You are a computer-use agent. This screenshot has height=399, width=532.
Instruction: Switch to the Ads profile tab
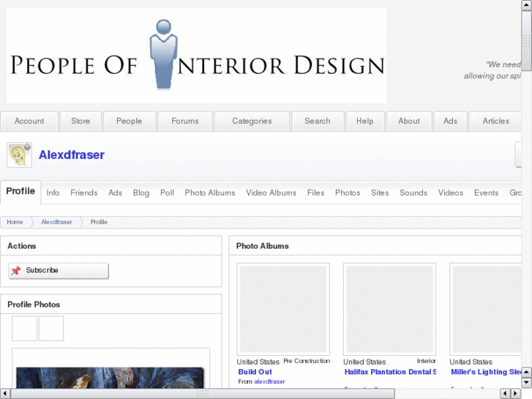click(x=115, y=193)
